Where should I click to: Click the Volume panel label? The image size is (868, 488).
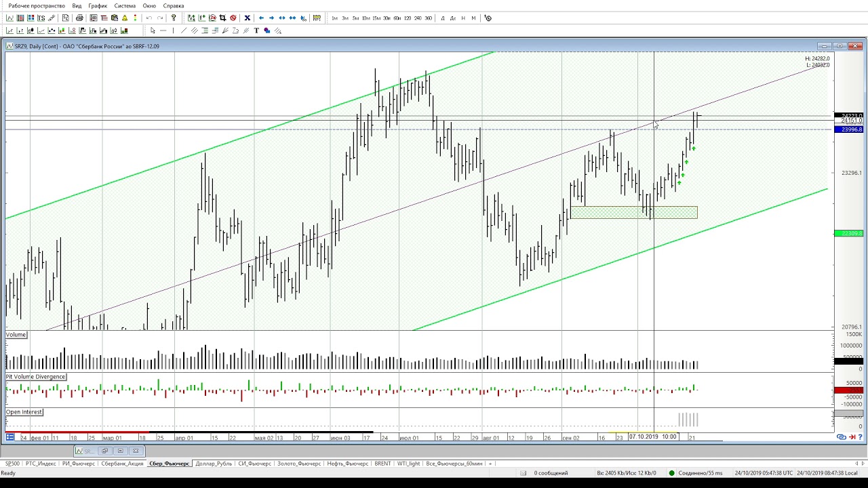click(16, 335)
